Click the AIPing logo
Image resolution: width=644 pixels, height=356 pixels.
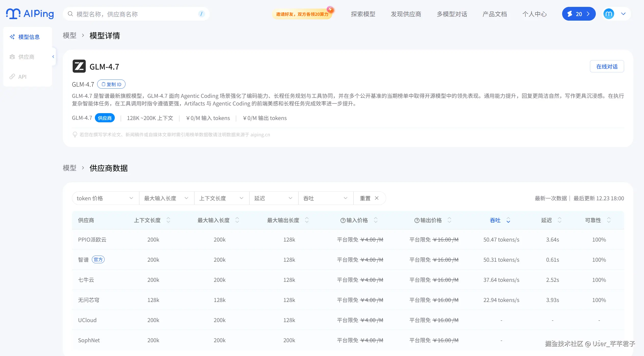30,14
